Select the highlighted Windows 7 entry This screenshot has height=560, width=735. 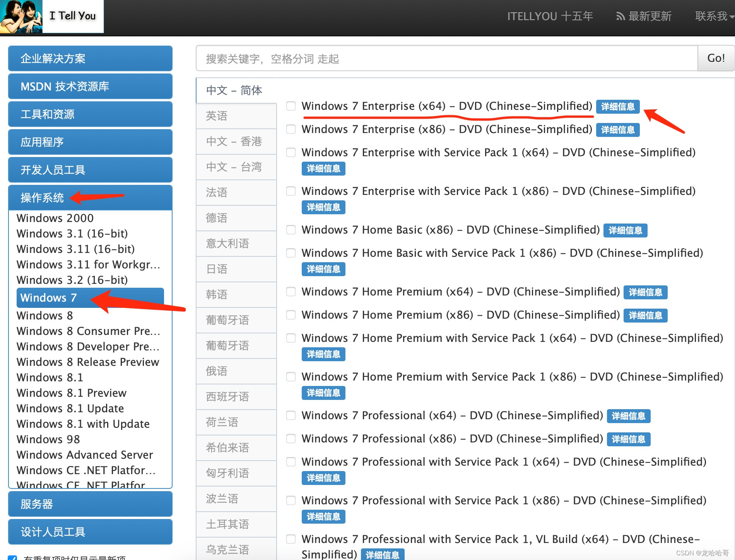pyautogui.click(x=90, y=297)
